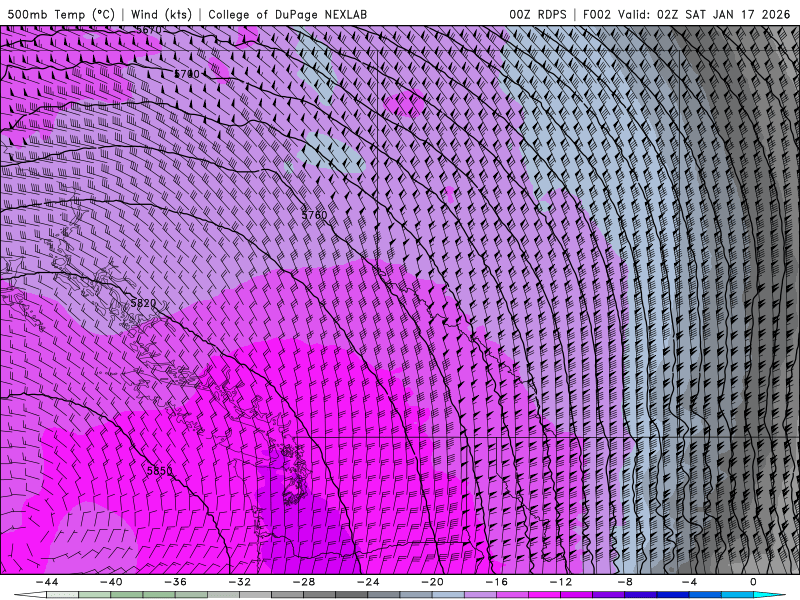Click the 5670 height contour label
The width and height of the screenshot is (800, 600).
[148, 30]
